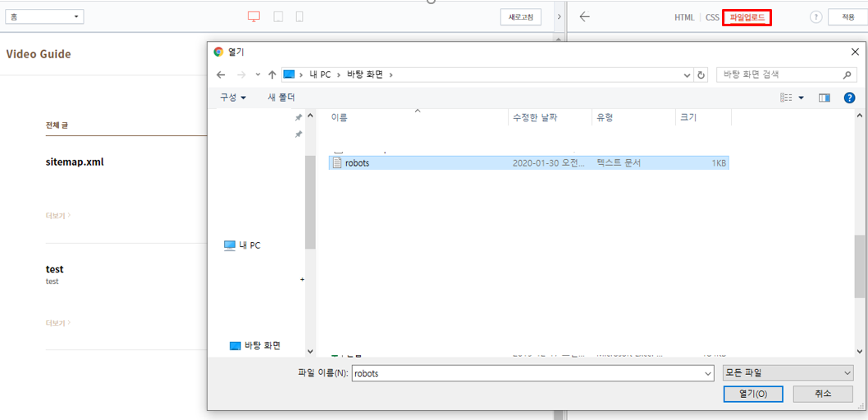868x420 pixels.
Task: Click the back arrow in editor panel
Action: coord(585,16)
